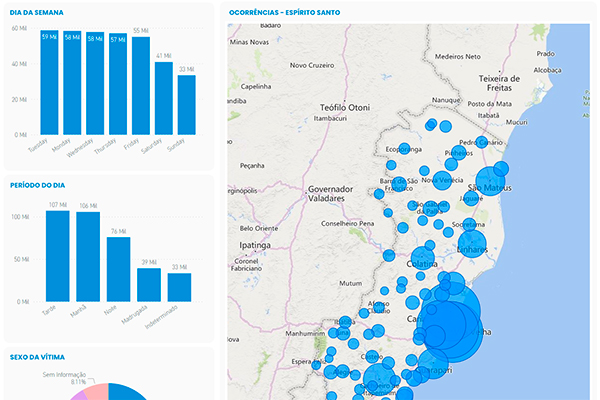The width and height of the screenshot is (600, 400).
Task: Click the Tarde bar in Período do Dia
Action: 58,256
